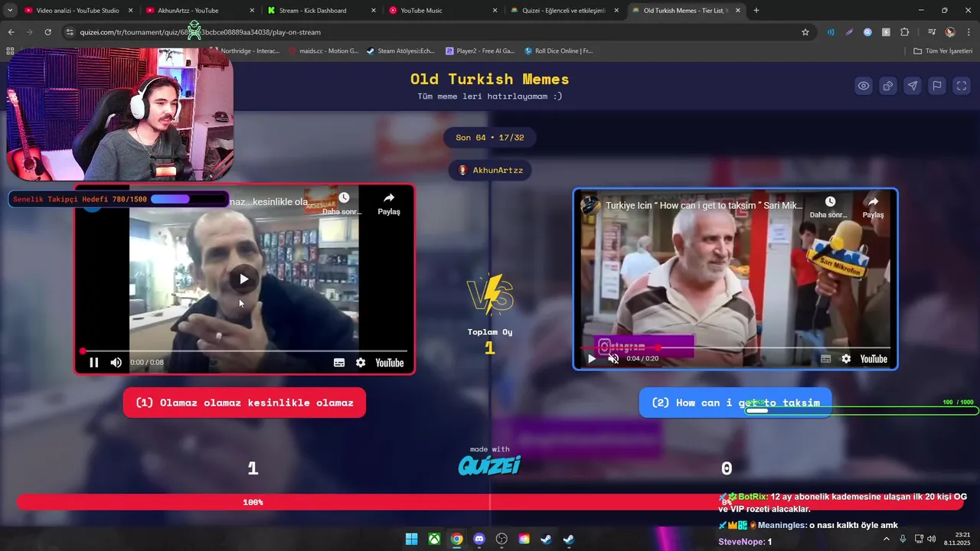Vote for (1) Olamaz olamaz kesinlikle olamaz
This screenshot has width=980, height=551.
pos(244,403)
